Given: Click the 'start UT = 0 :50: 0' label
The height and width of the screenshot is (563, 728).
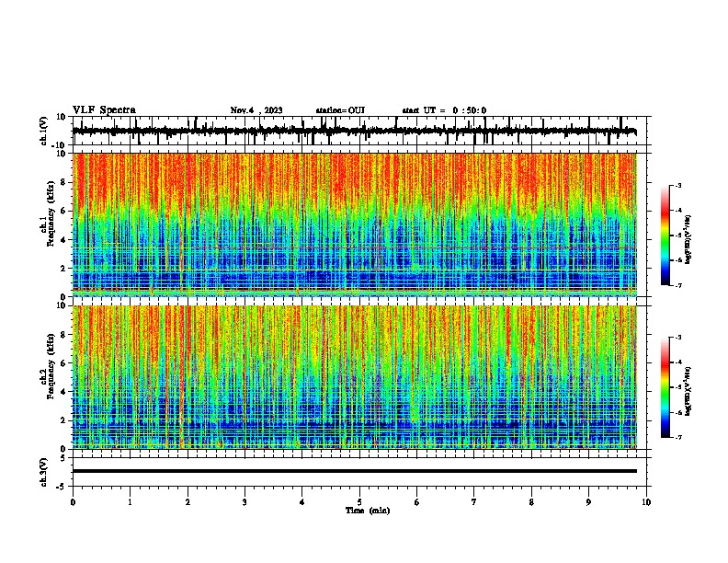Looking at the screenshot, I should [444, 110].
